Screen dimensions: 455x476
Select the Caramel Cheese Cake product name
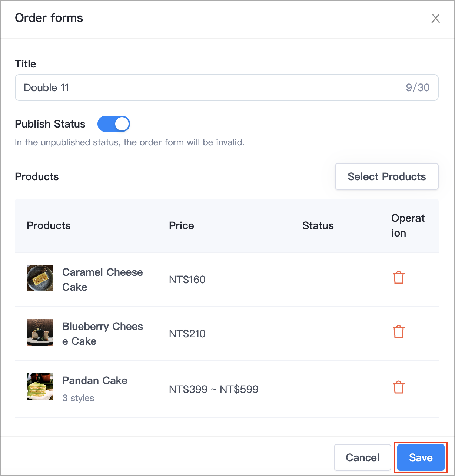point(103,280)
